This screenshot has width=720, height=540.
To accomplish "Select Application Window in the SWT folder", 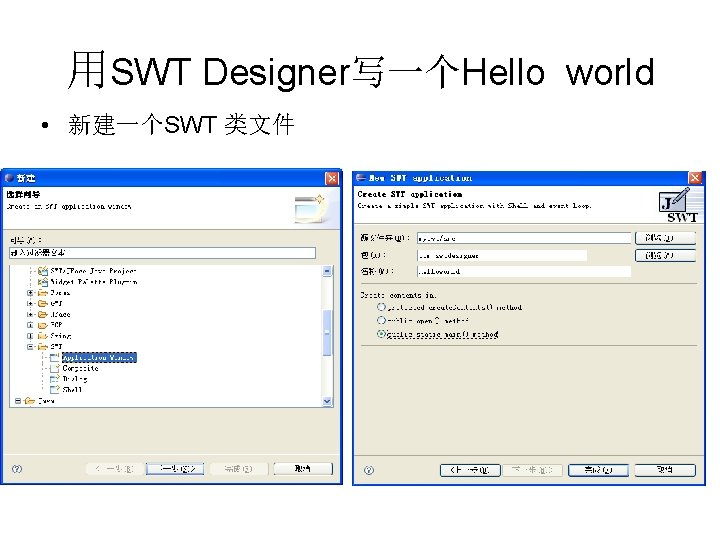I will click(99, 357).
